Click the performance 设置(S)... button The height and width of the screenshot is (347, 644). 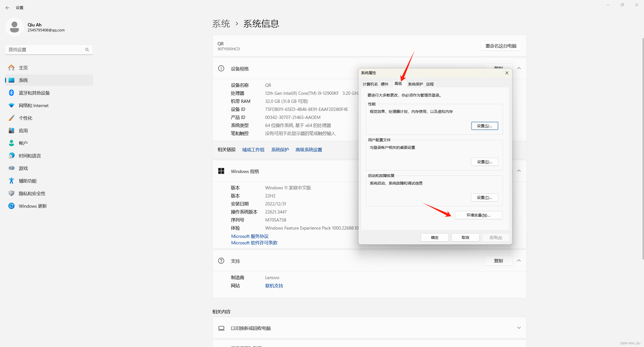coord(484,126)
